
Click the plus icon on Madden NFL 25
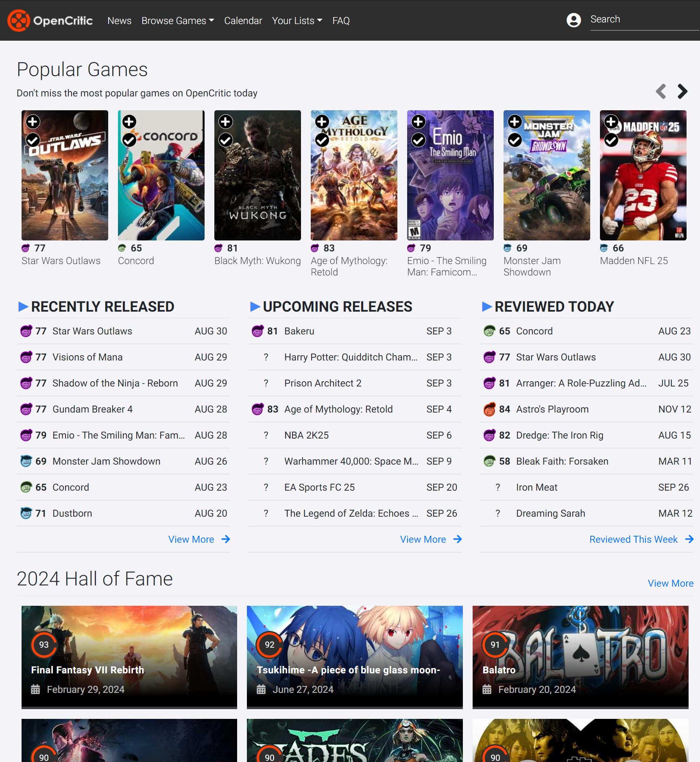[611, 121]
